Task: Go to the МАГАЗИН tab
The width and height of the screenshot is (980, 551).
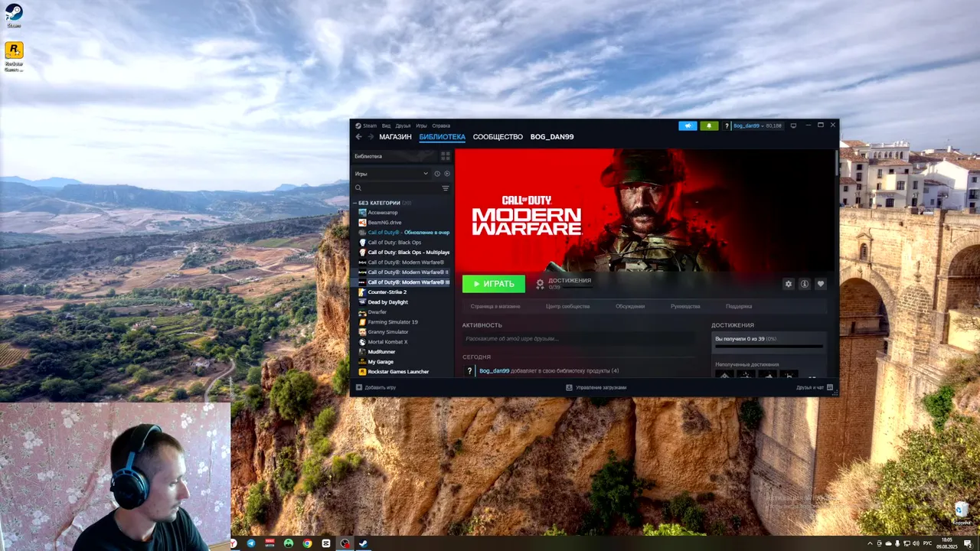Action: 395,137
